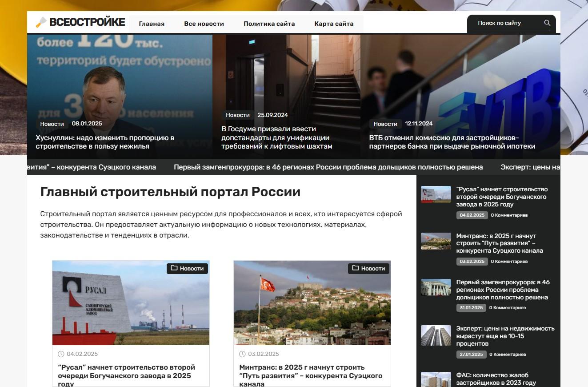The width and height of the screenshot is (588, 387).
Task: Open Хуснуллин: надо изменить пропорцию headline
Action: [x=105, y=142]
